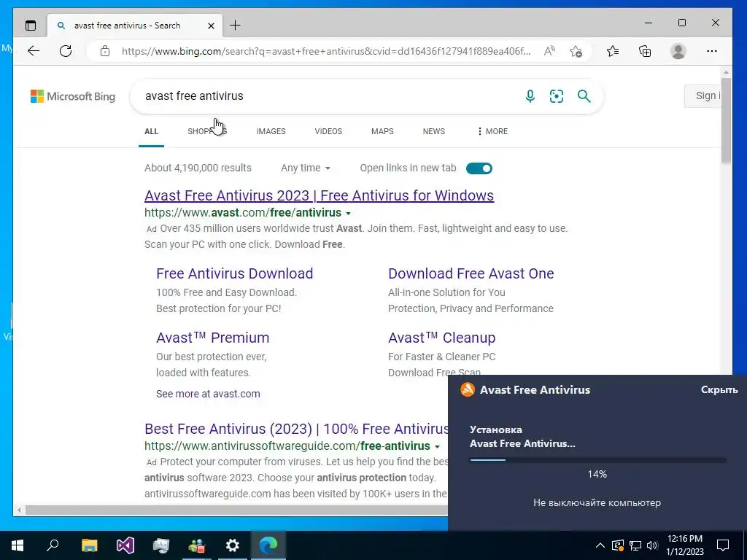Open volume control in system tray
Viewport: 747px width, 560px height.
coord(652,545)
